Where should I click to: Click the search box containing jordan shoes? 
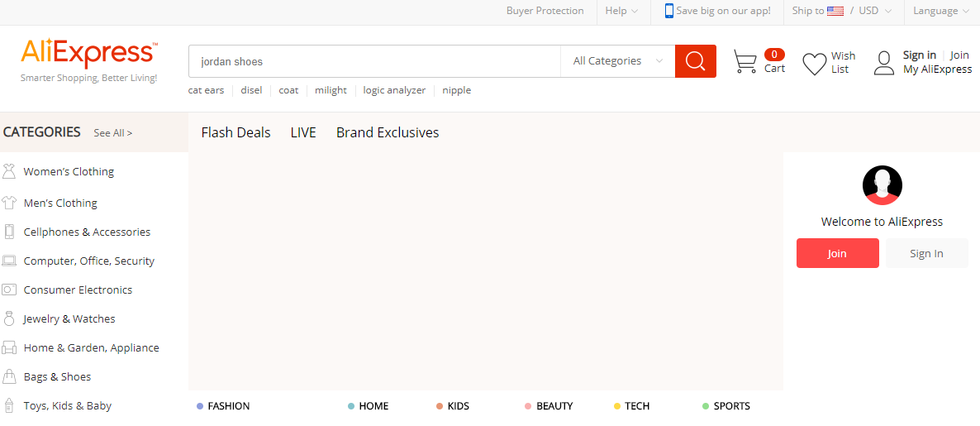(x=374, y=61)
